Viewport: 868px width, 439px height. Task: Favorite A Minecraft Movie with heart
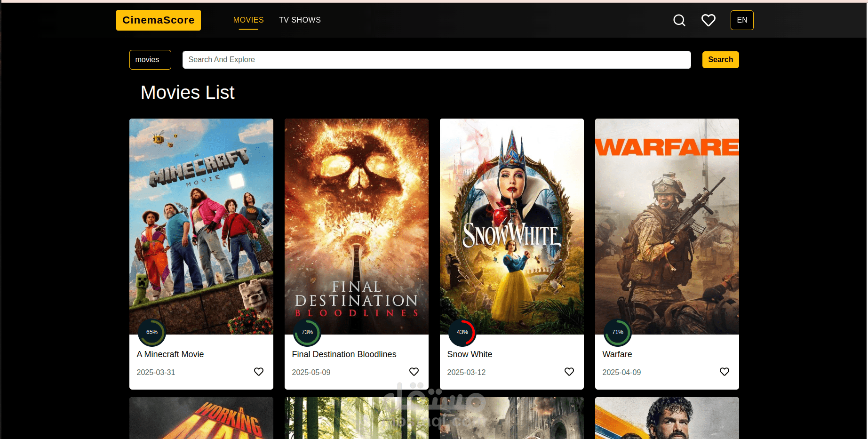pyautogui.click(x=259, y=372)
